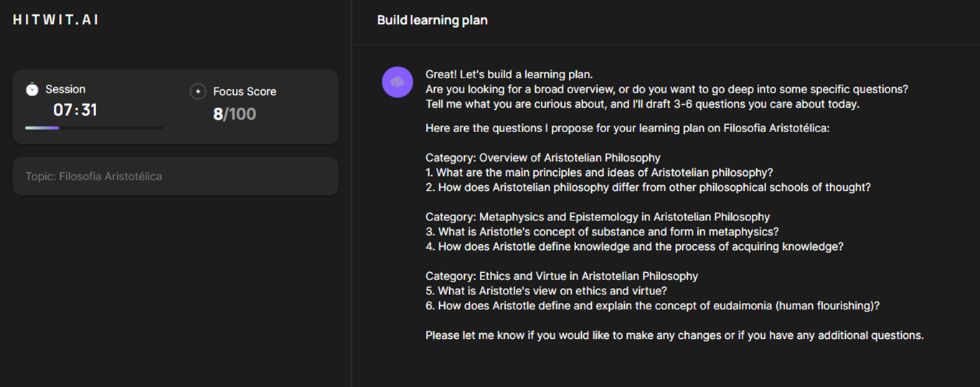The width and height of the screenshot is (980, 387).
Task: Select question 5 on ethics and virtue
Action: click(546, 291)
